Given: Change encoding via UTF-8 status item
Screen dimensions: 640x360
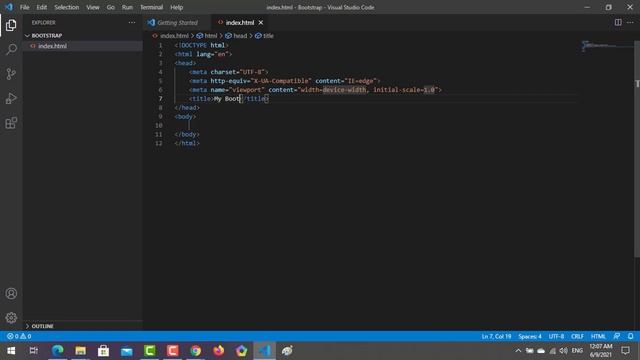Looking at the screenshot, I should click(x=556, y=336).
